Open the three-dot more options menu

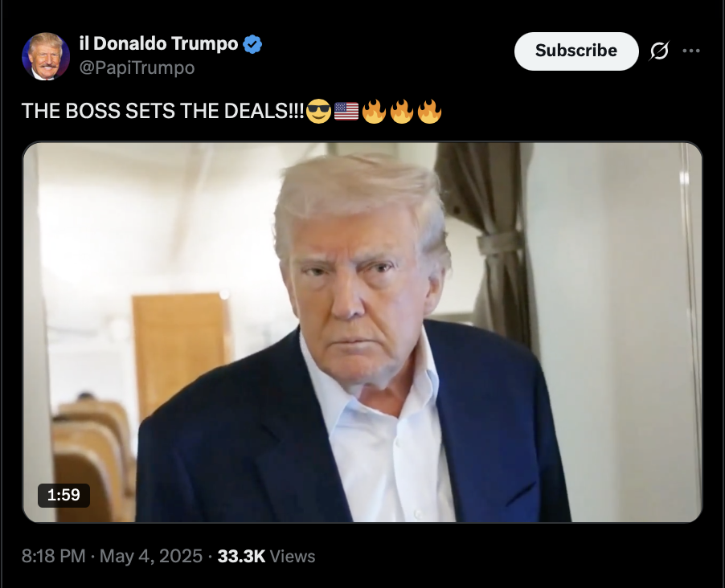[x=691, y=51]
